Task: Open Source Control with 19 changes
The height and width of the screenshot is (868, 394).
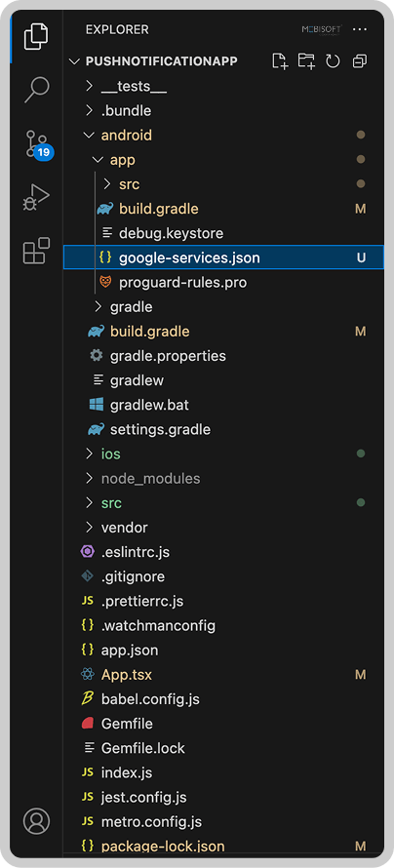Action: coord(38,144)
